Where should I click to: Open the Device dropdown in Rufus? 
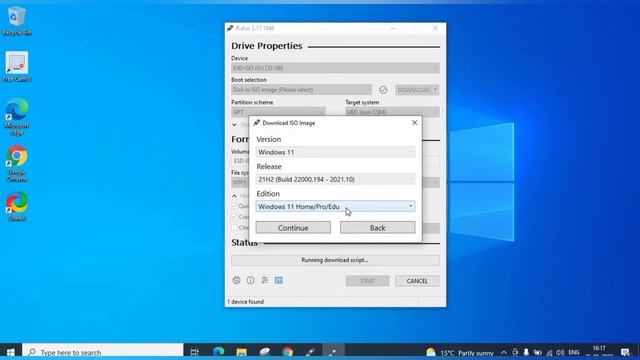(x=335, y=68)
